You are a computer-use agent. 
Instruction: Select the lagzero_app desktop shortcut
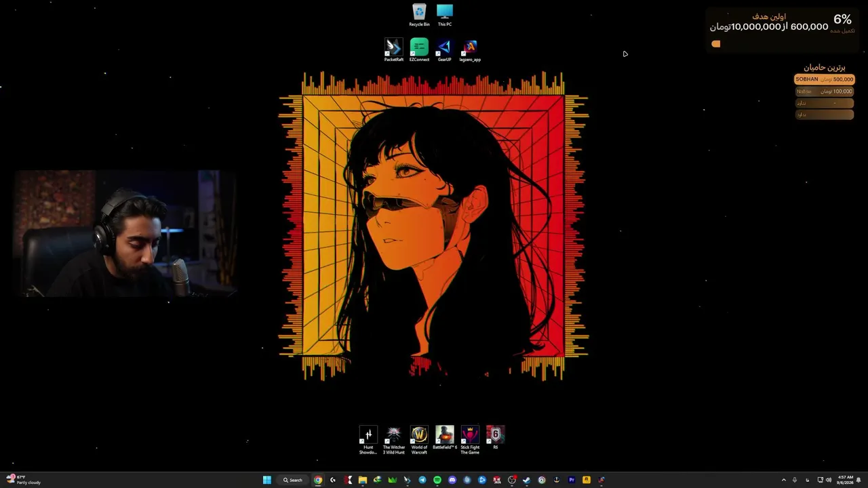(470, 50)
